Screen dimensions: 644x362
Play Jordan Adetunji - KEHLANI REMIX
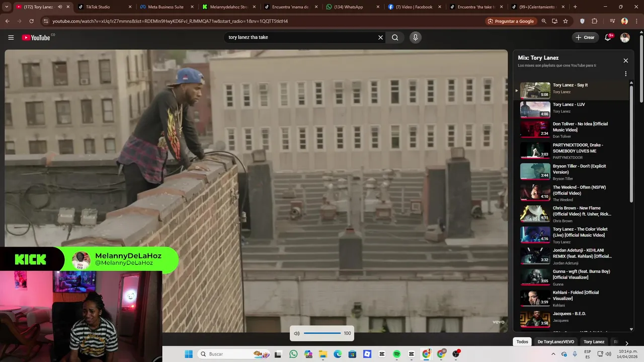(x=571, y=256)
